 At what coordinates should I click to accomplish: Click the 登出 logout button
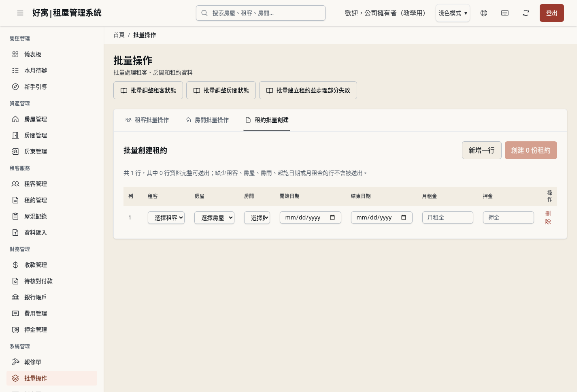(x=552, y=13)
